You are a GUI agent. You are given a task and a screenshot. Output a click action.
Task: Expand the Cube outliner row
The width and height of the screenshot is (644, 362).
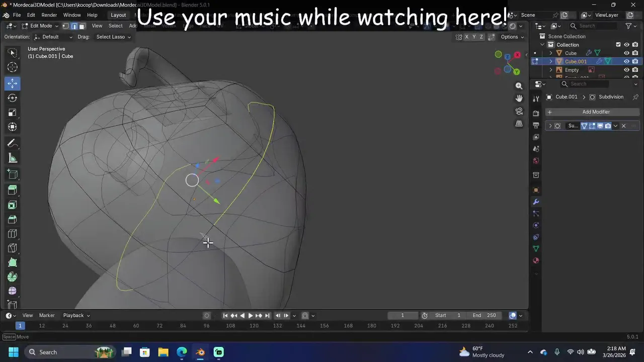pos(550,53)
